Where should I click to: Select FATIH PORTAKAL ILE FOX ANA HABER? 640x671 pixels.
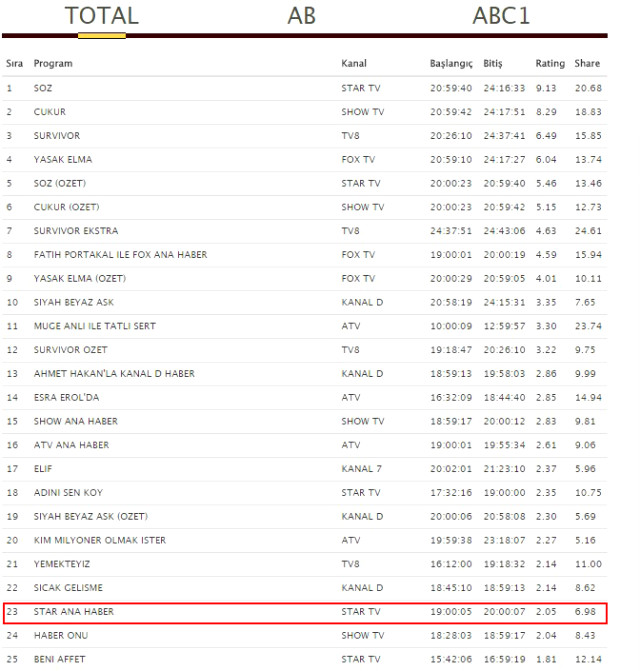point(120,255)
